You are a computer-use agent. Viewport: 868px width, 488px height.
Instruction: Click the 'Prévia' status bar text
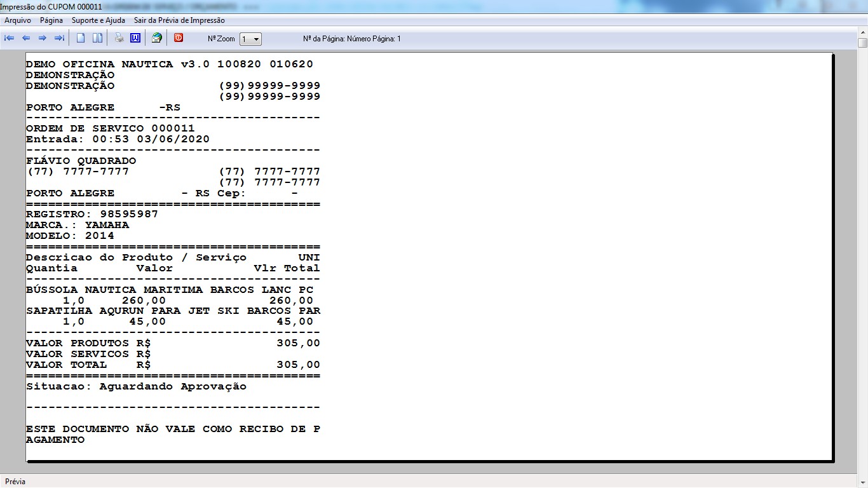[15, 482]
